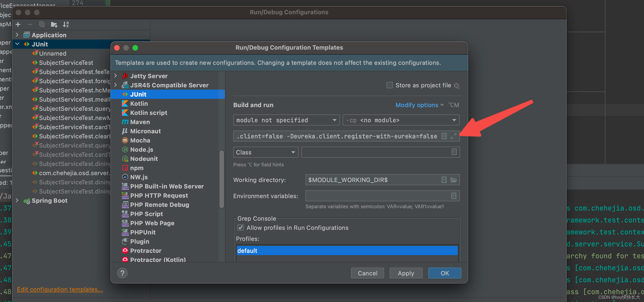Select the npm template
Screen dimensions: 644x302
[167, 168]
